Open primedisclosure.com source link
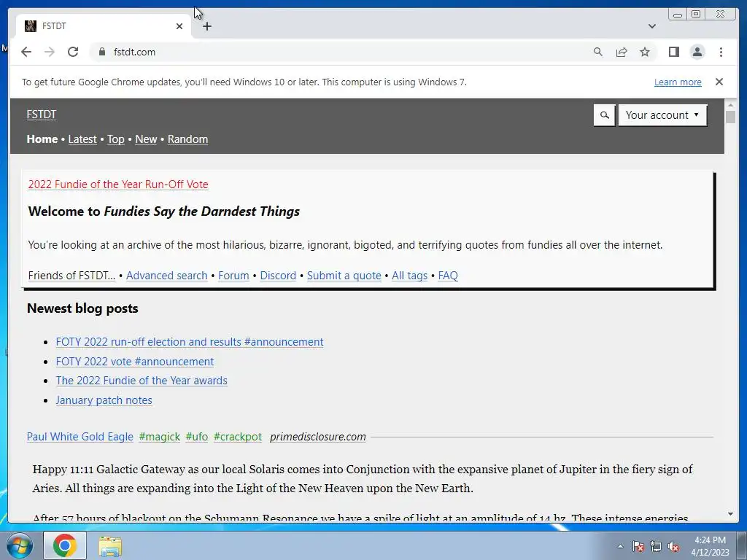This screenshot has height=560, width=747. click(x=318, y=437)
